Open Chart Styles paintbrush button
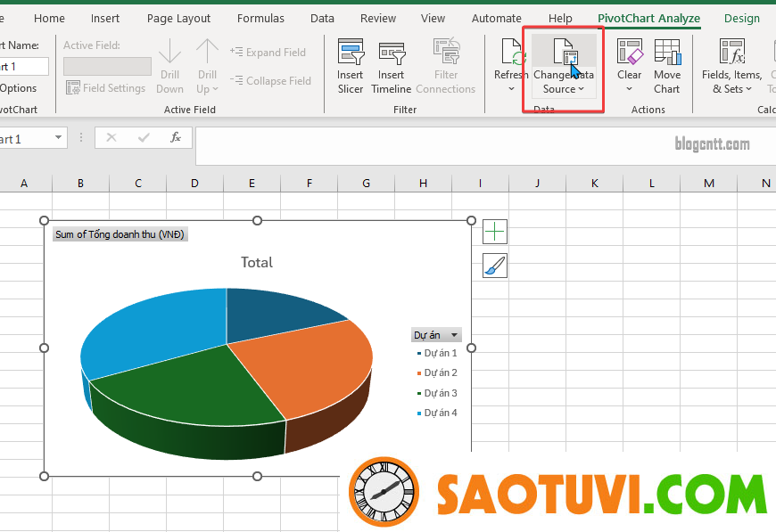776x532 pixels. coord(495,266)
